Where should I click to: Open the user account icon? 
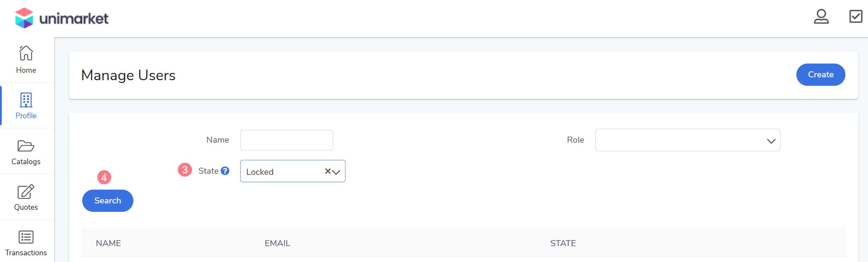(x=821, y=17)
